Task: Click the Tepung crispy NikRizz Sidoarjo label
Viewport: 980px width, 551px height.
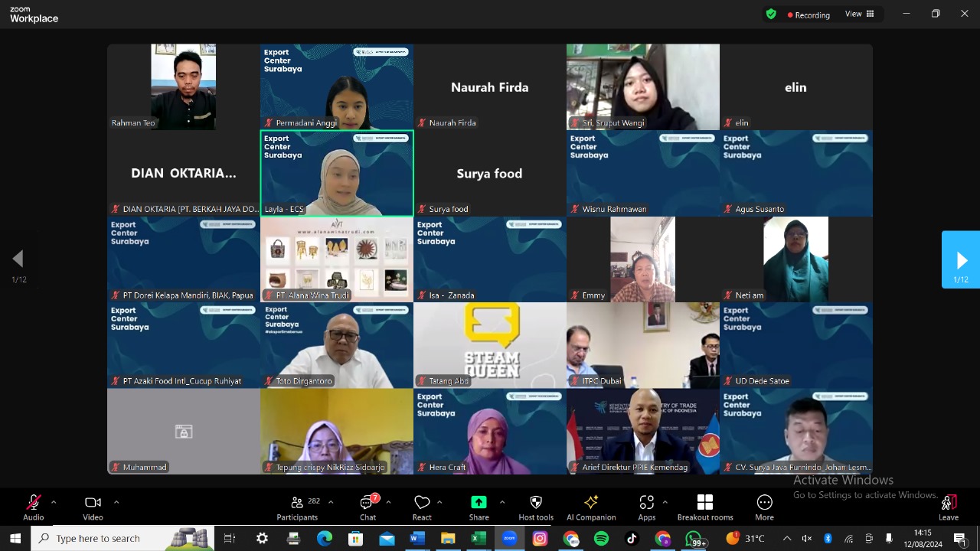Action: tap(330, 467)
